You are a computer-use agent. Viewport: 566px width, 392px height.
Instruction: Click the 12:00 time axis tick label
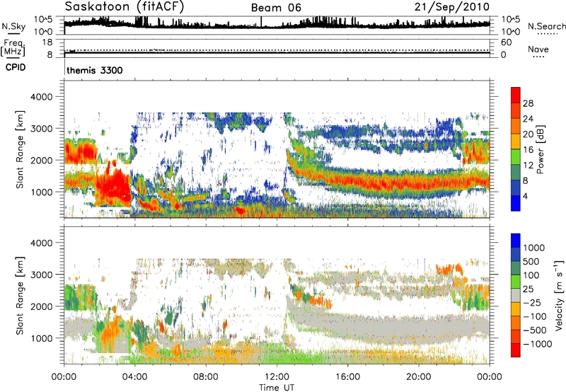(x=277, y=377)
